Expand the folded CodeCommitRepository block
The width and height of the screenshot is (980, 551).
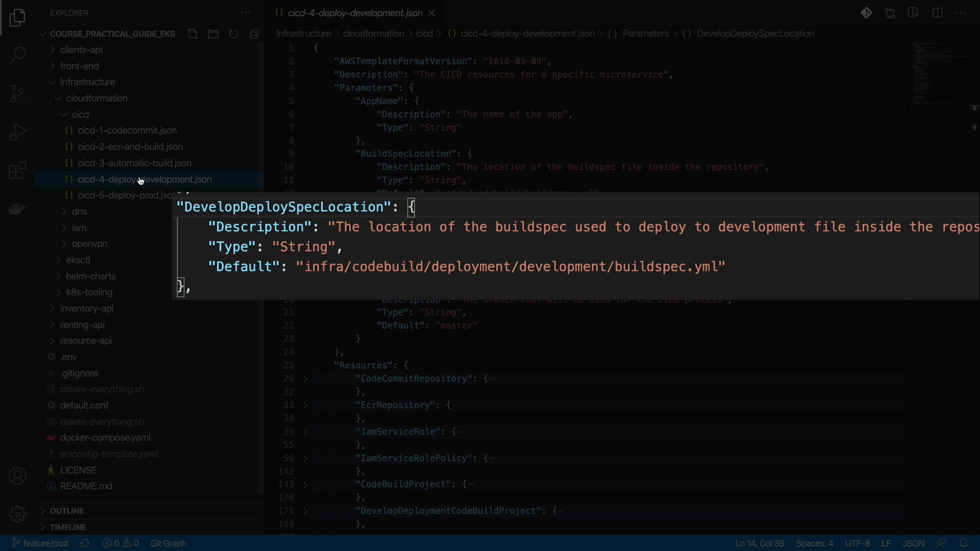tap(305, 379)
